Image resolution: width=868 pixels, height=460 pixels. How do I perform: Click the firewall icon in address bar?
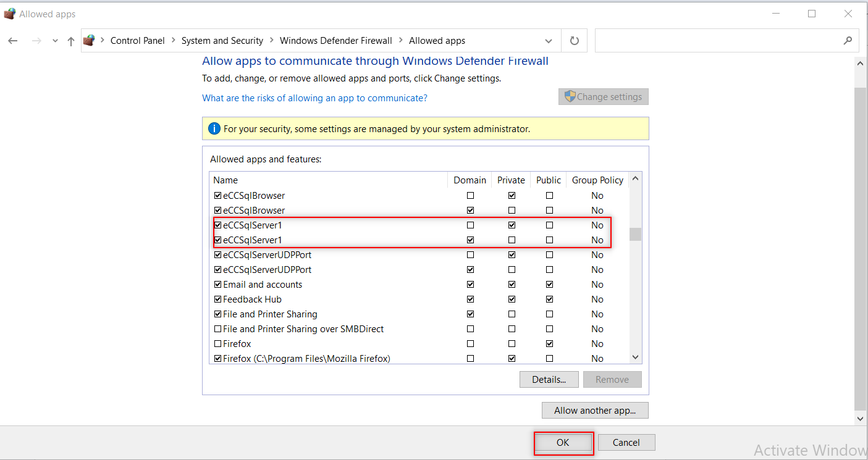90,41
